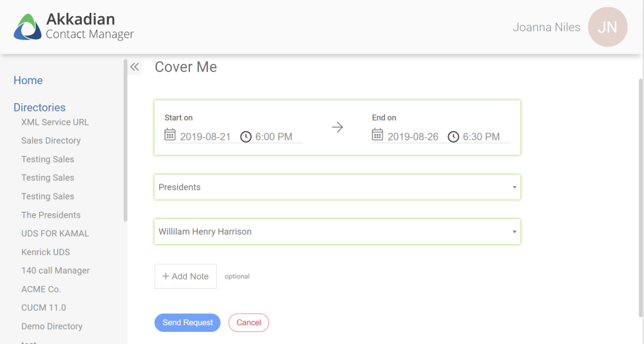Click the Akkadian logo icon

(x=28, y=27)
